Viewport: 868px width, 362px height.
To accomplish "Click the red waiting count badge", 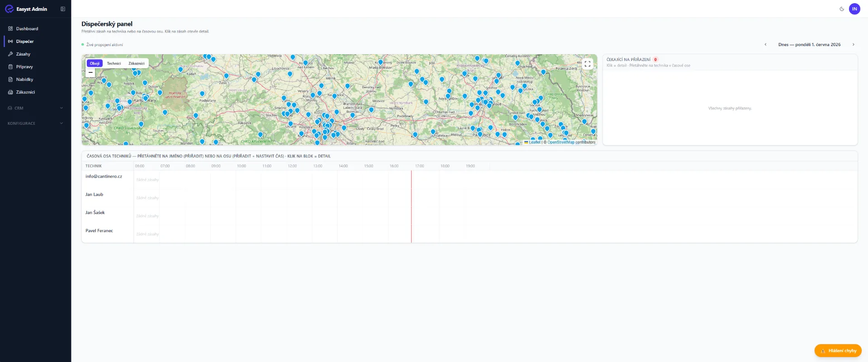I will point(655,59).
